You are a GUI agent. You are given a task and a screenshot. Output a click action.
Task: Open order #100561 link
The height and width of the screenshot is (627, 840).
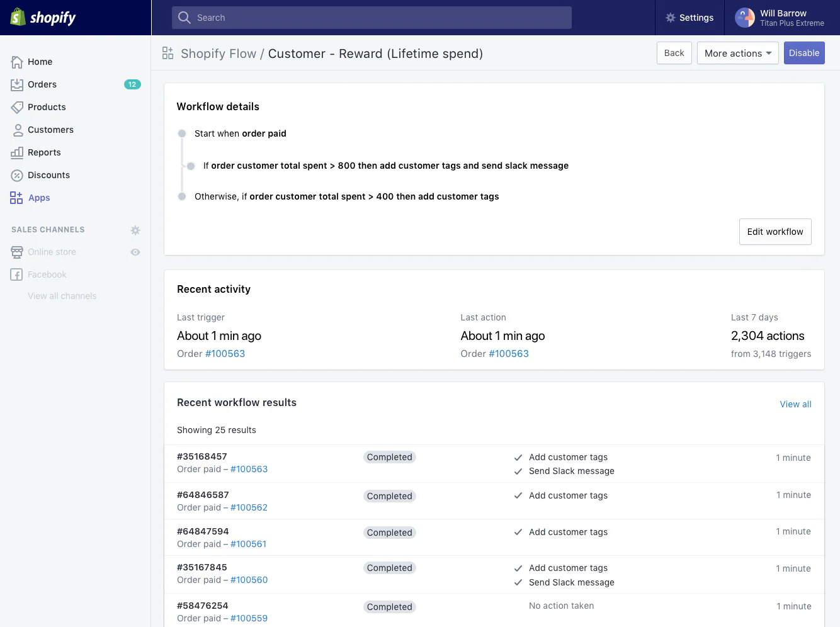coord(248,544)
